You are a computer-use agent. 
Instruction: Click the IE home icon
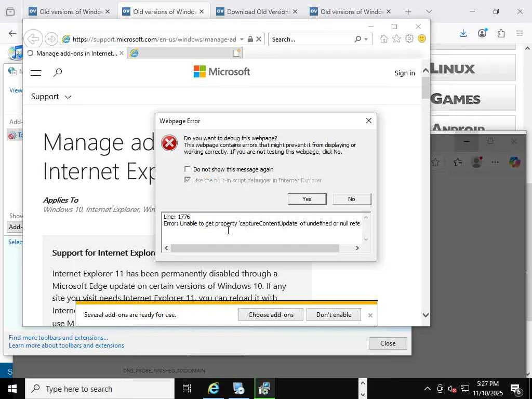click(x=384, y=39)
